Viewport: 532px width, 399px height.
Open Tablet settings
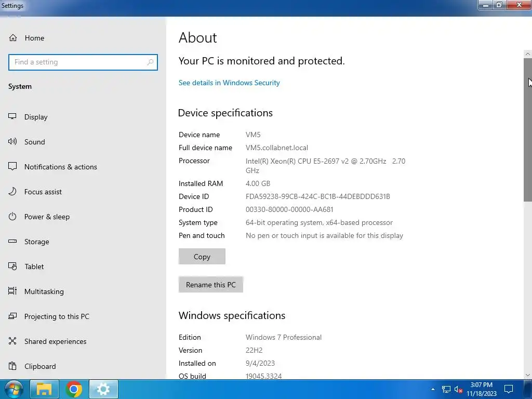point(26,267)
